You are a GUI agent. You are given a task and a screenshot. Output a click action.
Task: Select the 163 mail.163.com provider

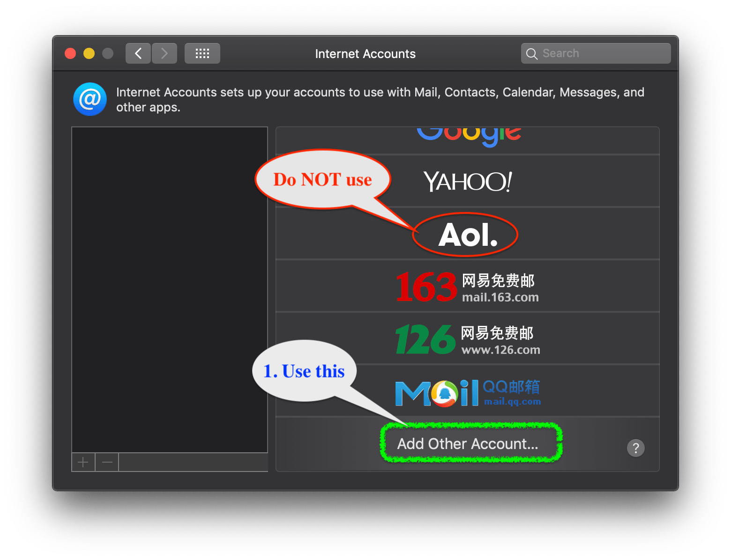point(468,286)
